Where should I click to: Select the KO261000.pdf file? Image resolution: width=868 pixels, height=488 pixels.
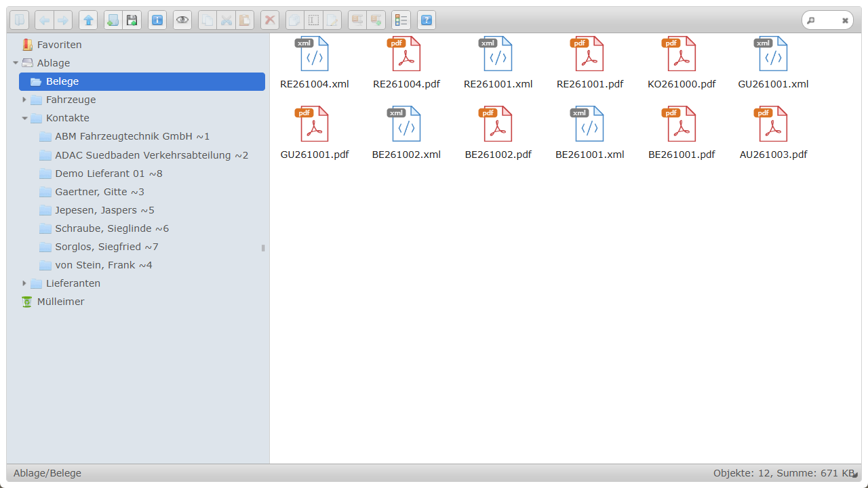[682, 62]
